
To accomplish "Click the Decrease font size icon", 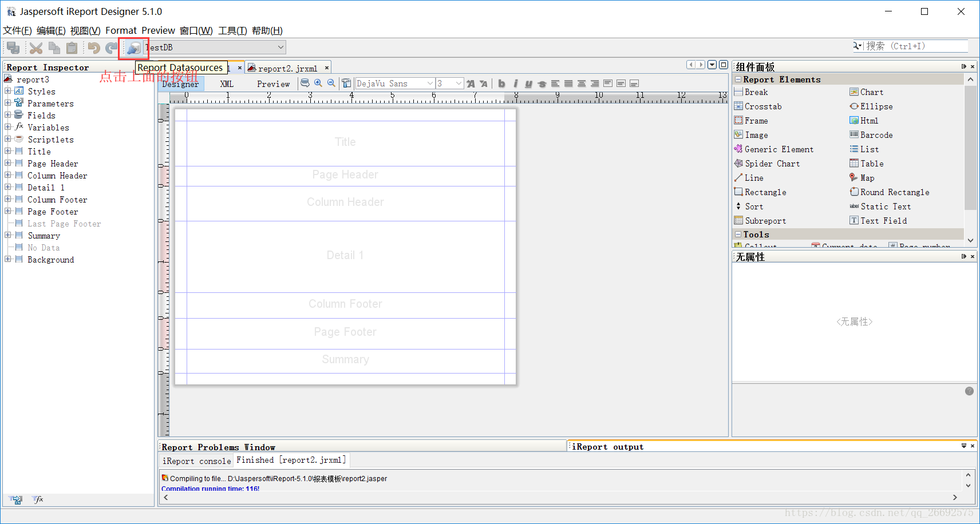I will (483, 84).
